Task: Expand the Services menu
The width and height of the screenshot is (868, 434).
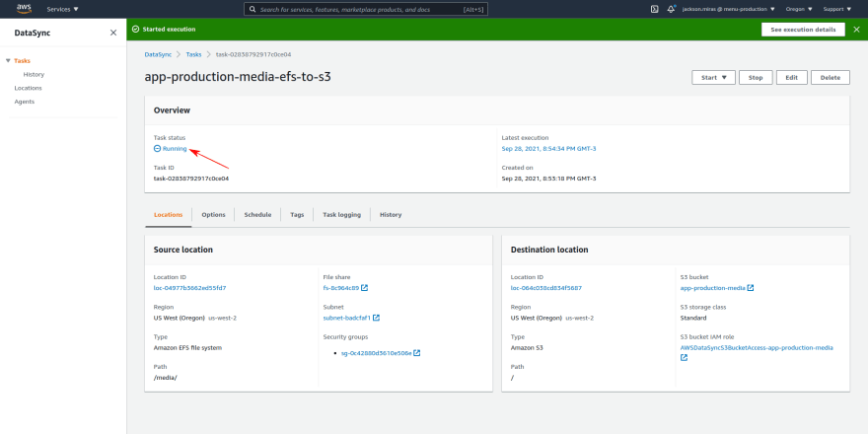Action: point(62,10)
